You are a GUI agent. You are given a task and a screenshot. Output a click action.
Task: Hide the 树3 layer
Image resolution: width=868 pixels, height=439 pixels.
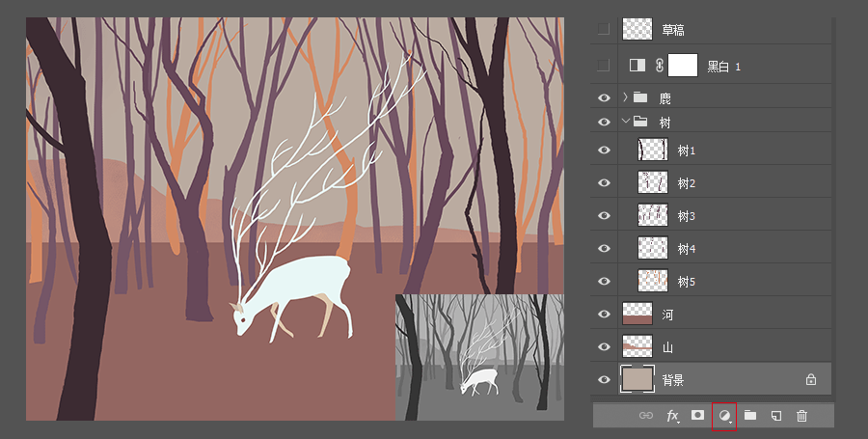(x=604, y=215)
